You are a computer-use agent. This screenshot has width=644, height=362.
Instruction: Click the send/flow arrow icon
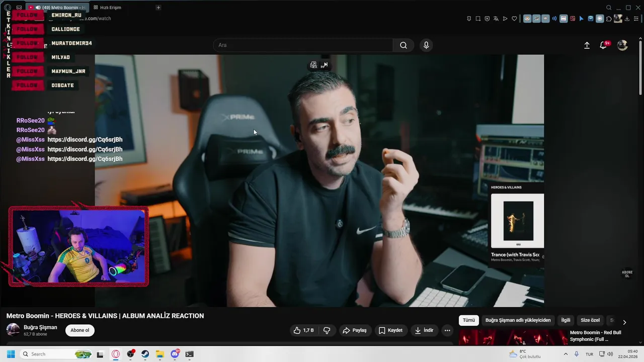pyautogui.click(x=505, y=19)
